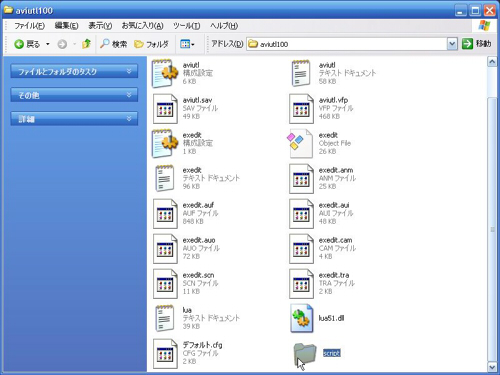Click the aviutl100 window title bar folder icon
500x375 pixels.
coord(8,10)
